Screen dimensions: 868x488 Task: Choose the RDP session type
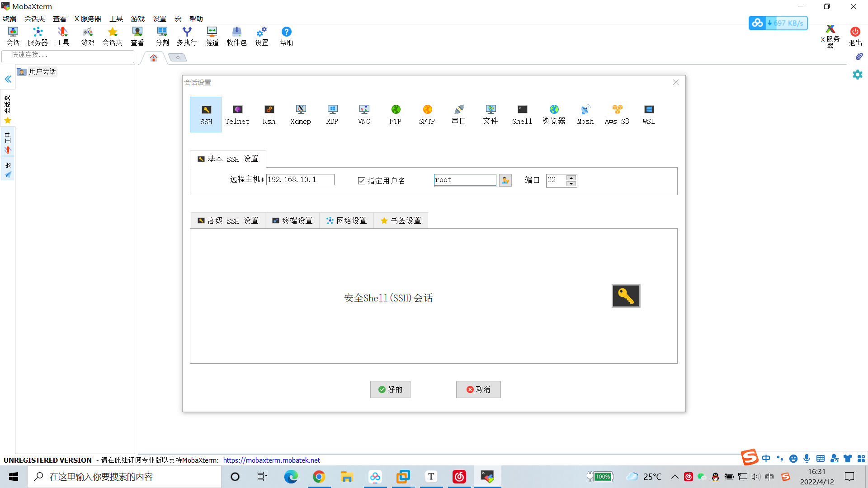[x=332, y=114]
